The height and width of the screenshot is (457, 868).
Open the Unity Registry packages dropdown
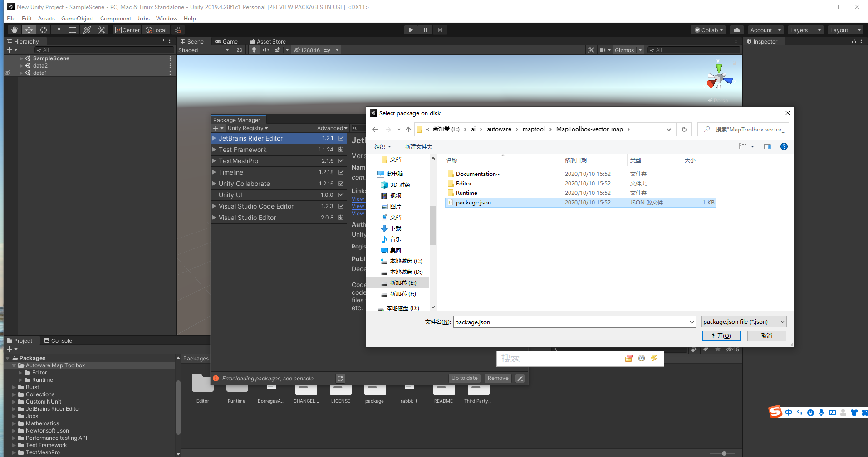[247, 128]
